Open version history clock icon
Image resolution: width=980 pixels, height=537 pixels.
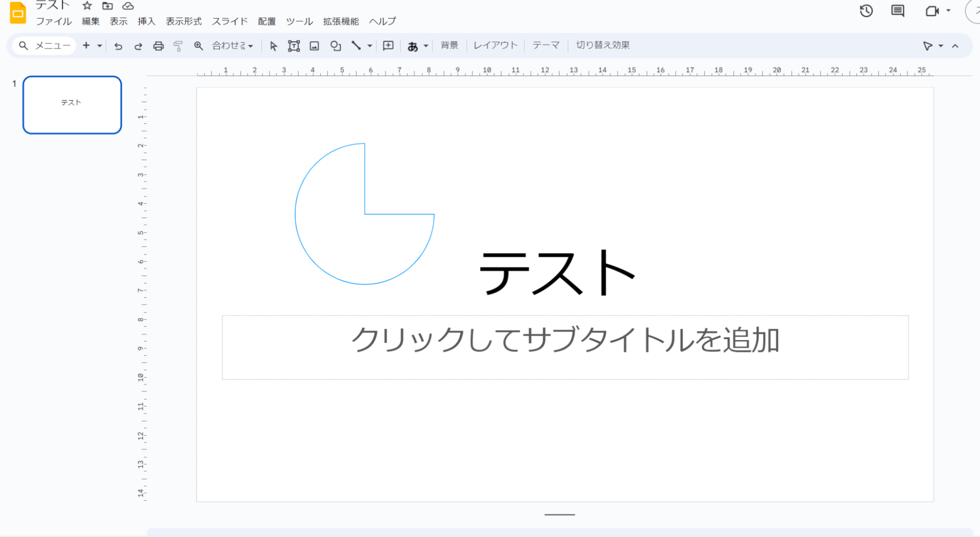pos(866,11)
